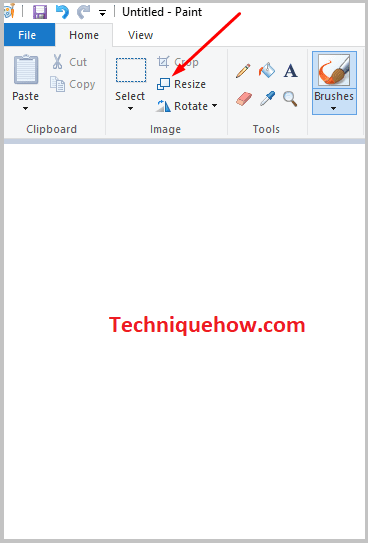The image size is (368, 543).
Task: Click the Paint app icon in title bar
Action: coord(8,11)
